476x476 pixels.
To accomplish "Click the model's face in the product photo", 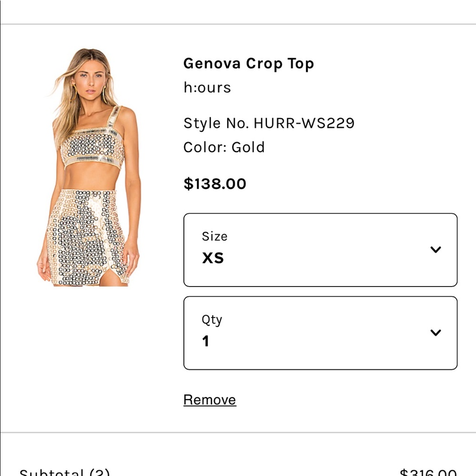I will [x=87, y=82].
